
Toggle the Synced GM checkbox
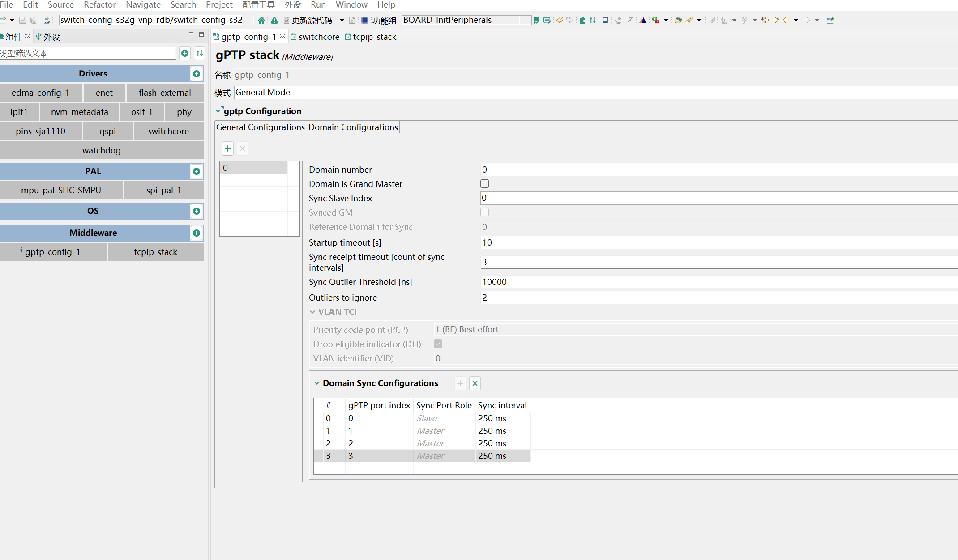[x=484, y=212]
